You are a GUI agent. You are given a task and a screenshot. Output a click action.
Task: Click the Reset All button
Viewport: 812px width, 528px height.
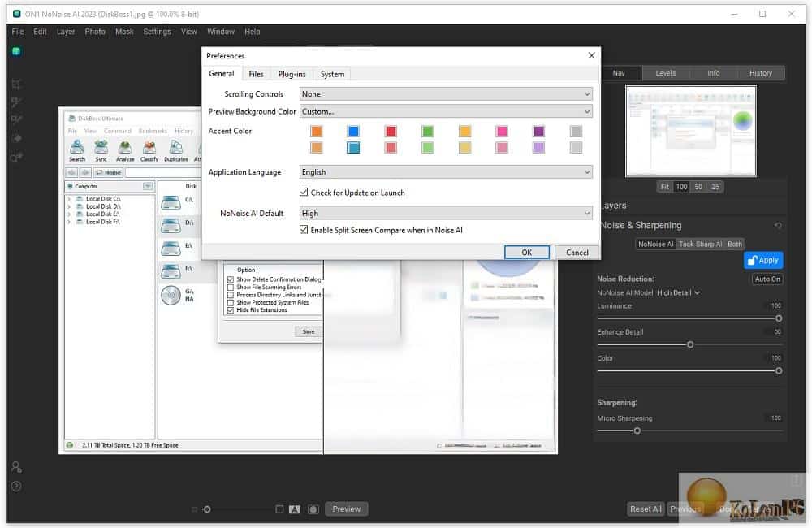click(x=646, y=509)
